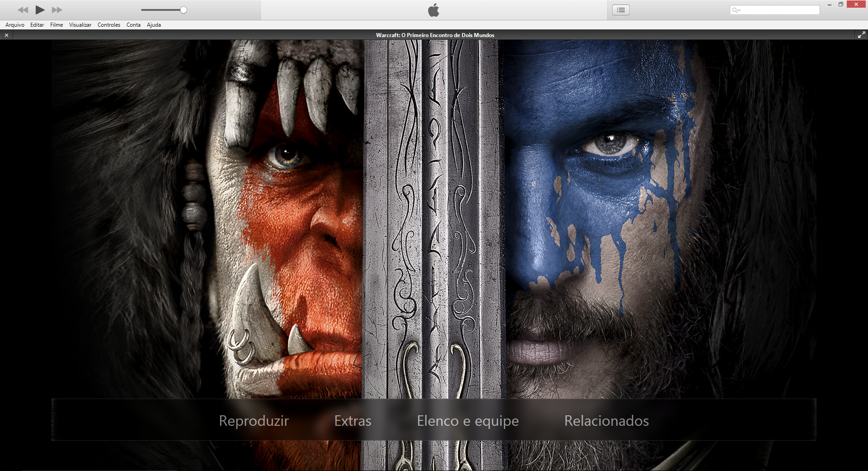Adjust the volume slider knob
The image size is (868, 471).
[184, 10]
